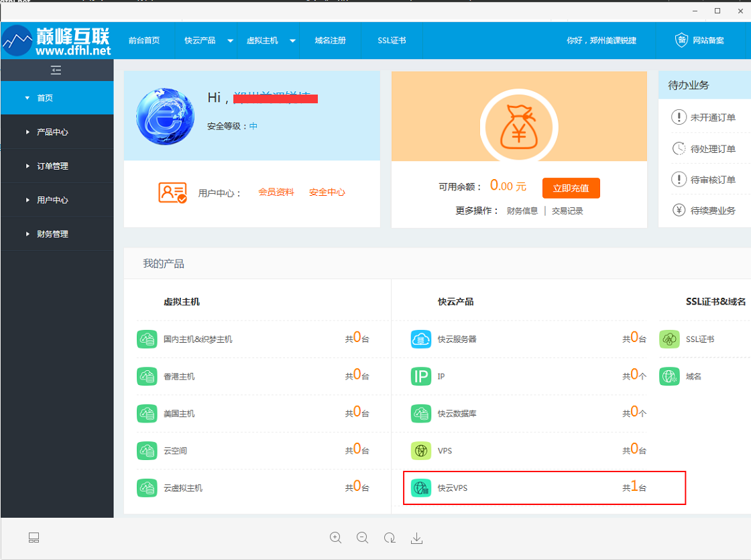Click the 域名 product label

pyautogui.click(x=693, y=376)
